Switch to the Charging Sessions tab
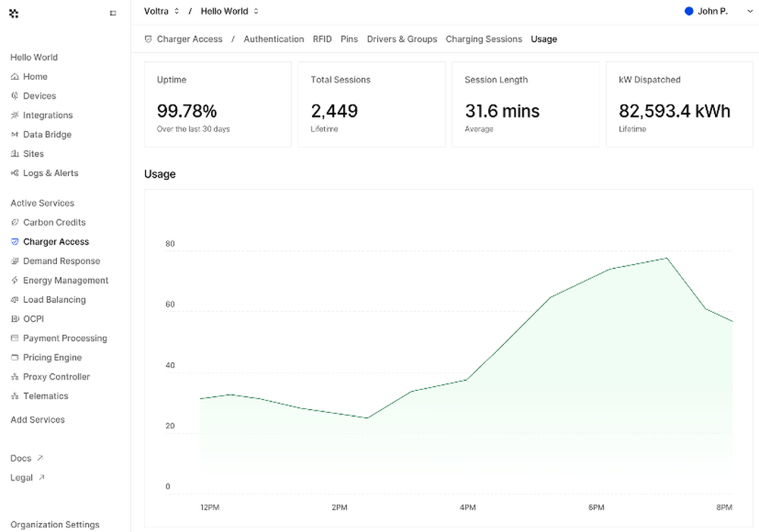 click(484, 39)
